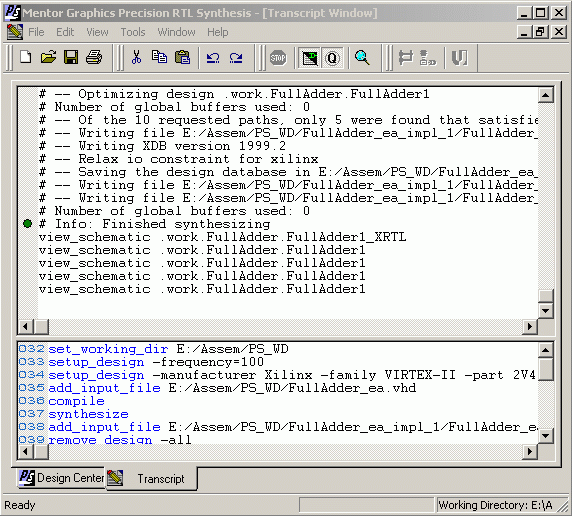This screenshot has height=516, width=572.
Task: Open the Help menu
Action: 218,32
